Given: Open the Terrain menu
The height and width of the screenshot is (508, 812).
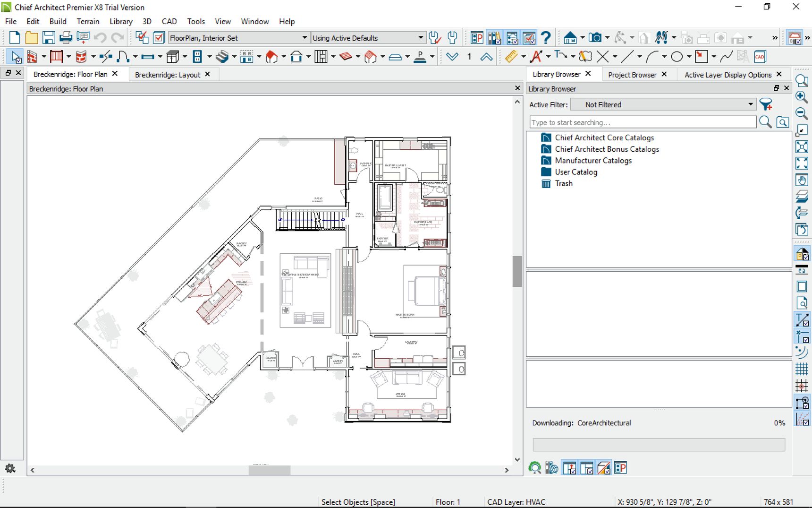Looking at the screenshot, I should 88,21.
